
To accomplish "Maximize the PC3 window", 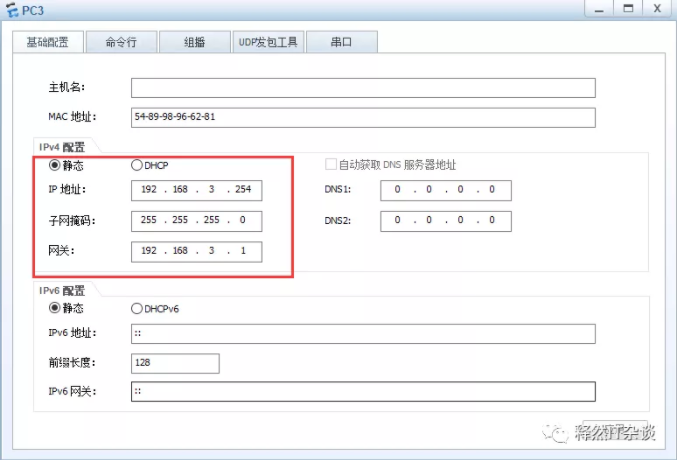I will click(x=628, y=9).
